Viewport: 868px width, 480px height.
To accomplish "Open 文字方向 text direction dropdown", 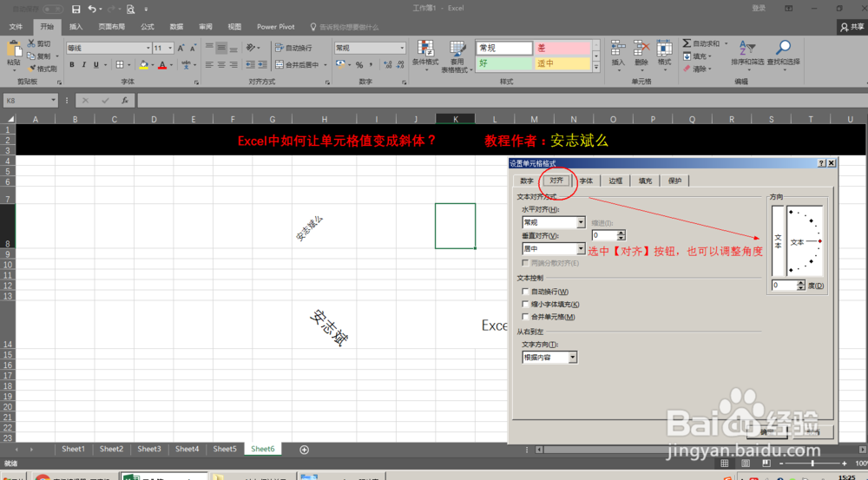I will tap(573, 357).
